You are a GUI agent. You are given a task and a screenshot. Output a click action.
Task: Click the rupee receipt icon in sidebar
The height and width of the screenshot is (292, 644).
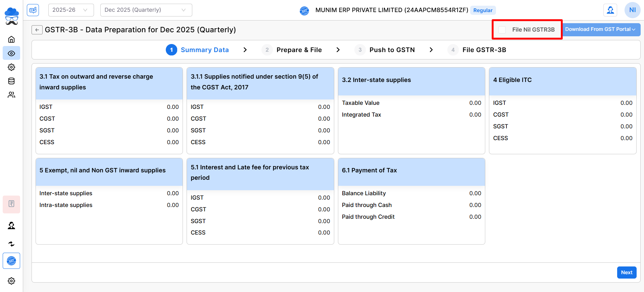point(11,204)
